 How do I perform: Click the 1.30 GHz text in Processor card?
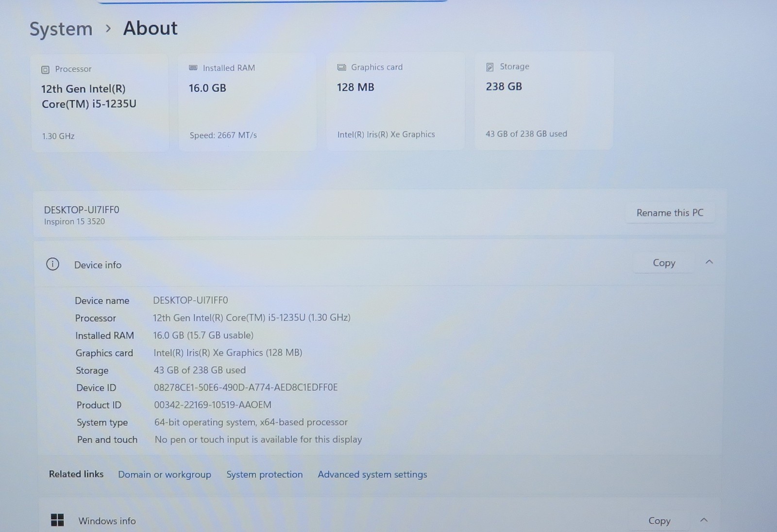point(58,136)
